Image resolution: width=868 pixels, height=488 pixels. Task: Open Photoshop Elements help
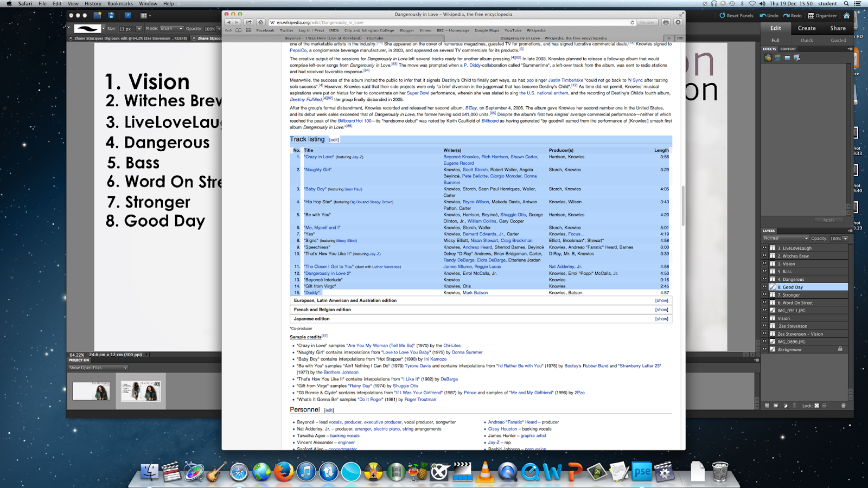pos(127,16)
